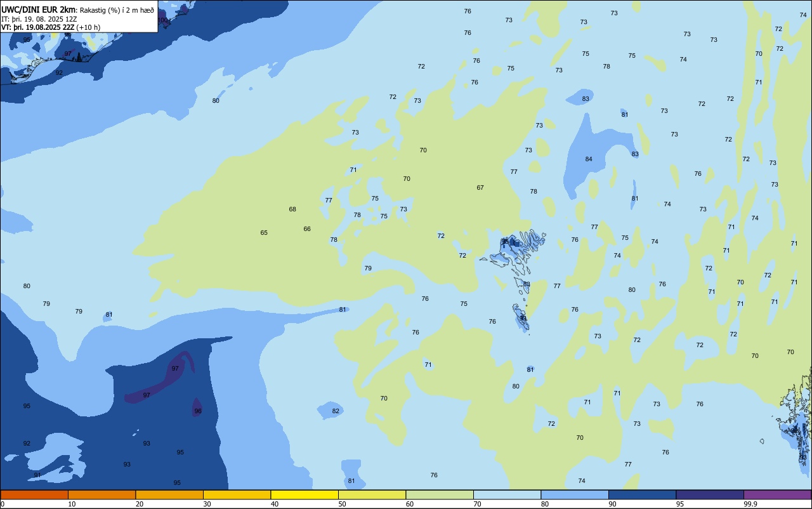Select the 30–40 golden yellow legend swatch
This screenshot has height=509, width=812.
237,494
